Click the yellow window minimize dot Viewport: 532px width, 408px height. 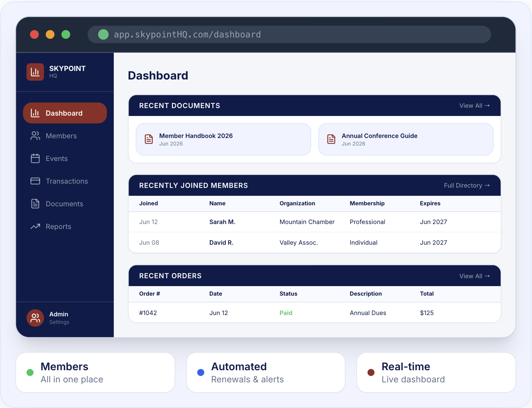(x=50, y=34)
